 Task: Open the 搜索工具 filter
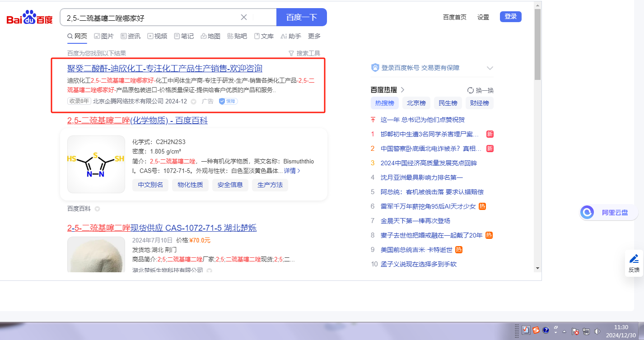point(304,53)
